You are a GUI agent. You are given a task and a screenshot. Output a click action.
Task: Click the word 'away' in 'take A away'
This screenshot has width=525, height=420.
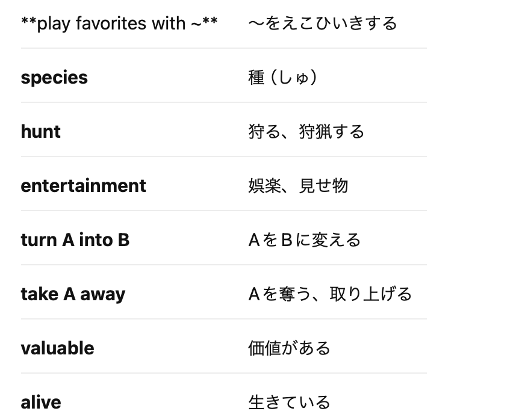[x=103, y=294]
